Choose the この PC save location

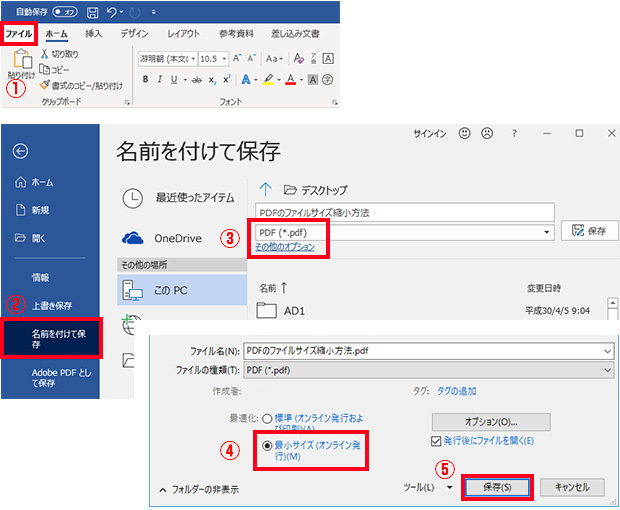(x=182, y=290)
